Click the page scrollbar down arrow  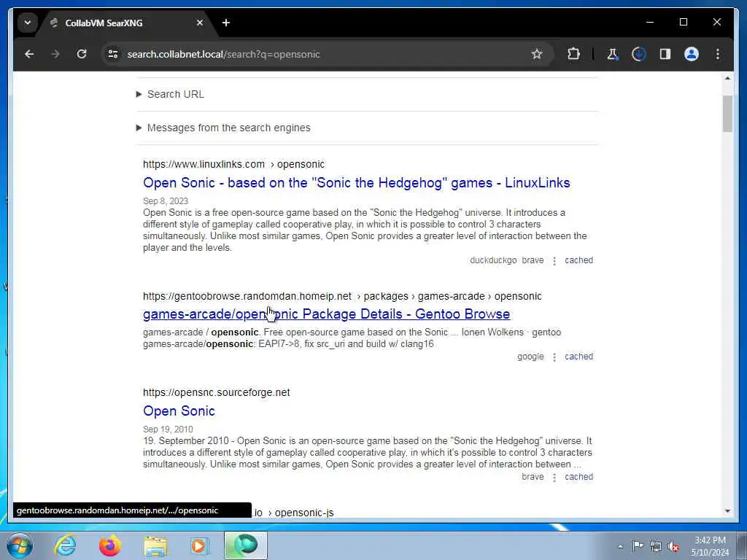click(x=727, y=511)
